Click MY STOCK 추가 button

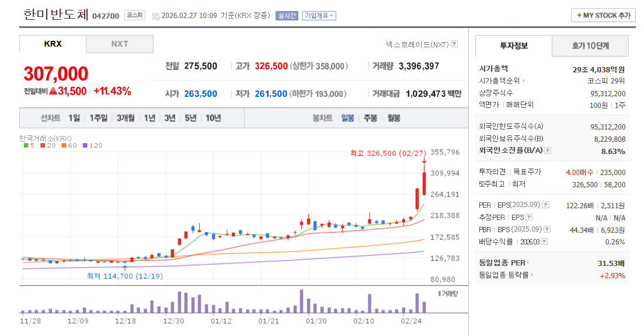click(x=603, y=15)
